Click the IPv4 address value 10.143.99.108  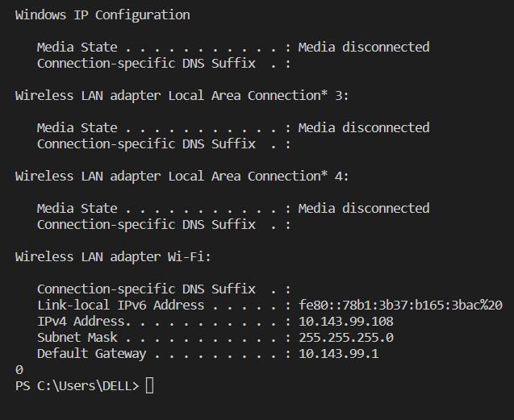[345, 321]
